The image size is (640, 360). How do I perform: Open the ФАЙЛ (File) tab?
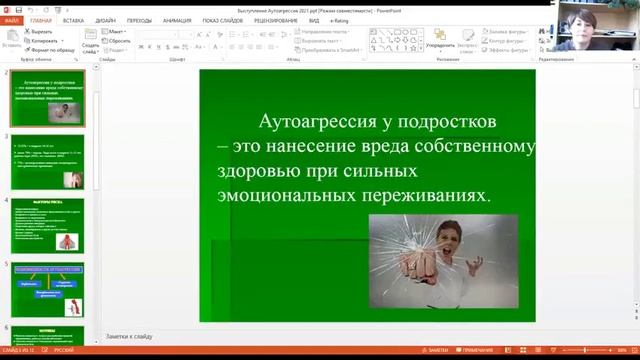pyautogui.click(x=11, y=20)
